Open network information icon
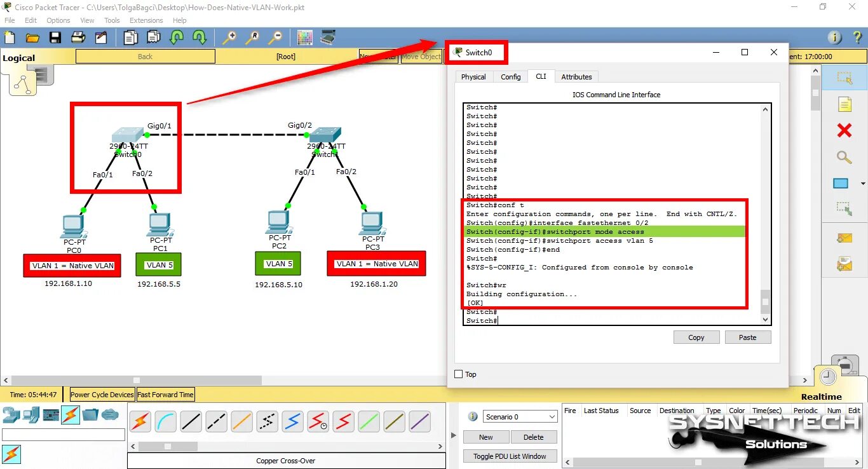The image size is (868, 469). tap(835, 37)
